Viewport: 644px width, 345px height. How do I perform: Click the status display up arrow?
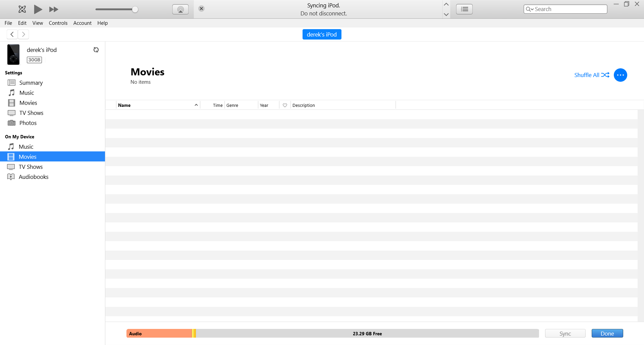(446, 4)
